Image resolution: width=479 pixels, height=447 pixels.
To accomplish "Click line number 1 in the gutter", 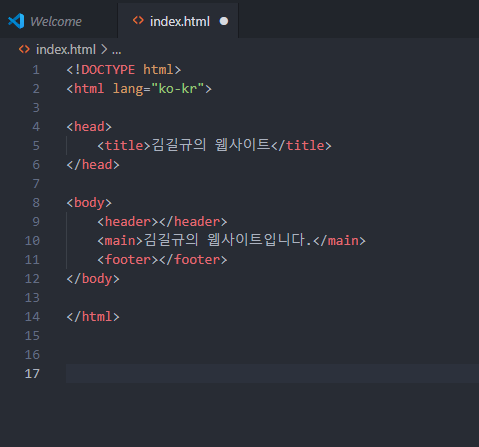I will (36, 70).
